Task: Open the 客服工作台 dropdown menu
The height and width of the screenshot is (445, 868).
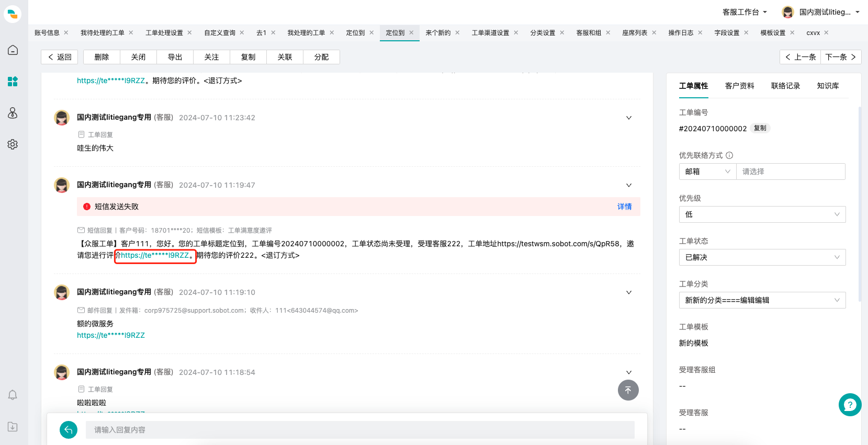Action: [x=745, y=12]
